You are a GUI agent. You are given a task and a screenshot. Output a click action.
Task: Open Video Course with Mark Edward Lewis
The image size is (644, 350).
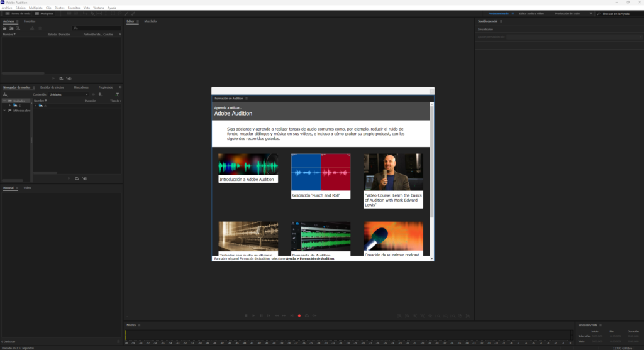coord(393,181)
